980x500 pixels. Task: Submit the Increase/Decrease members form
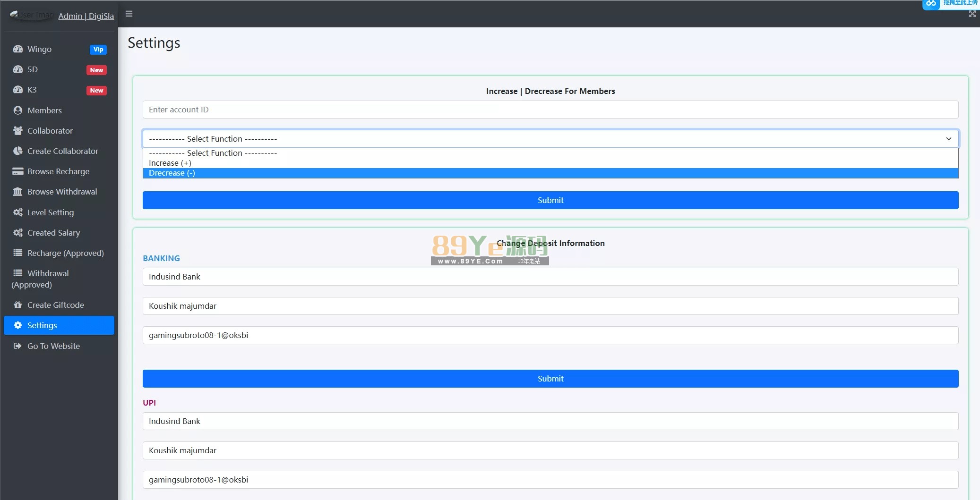point(550,200)
